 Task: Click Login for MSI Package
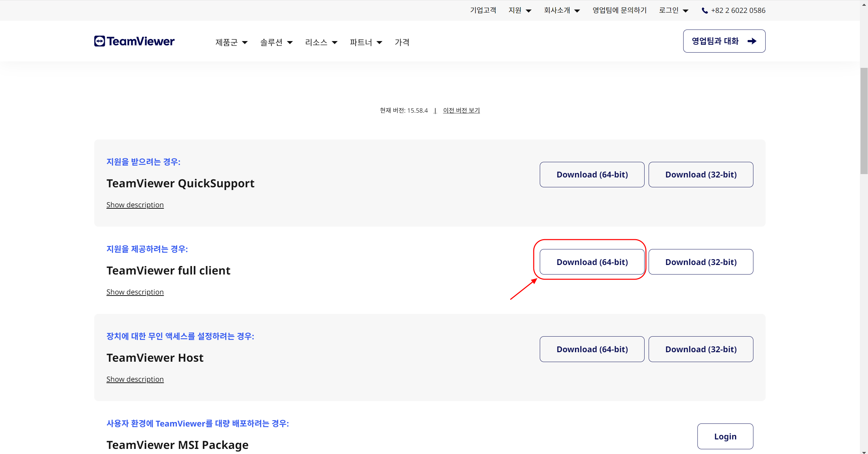725,436
